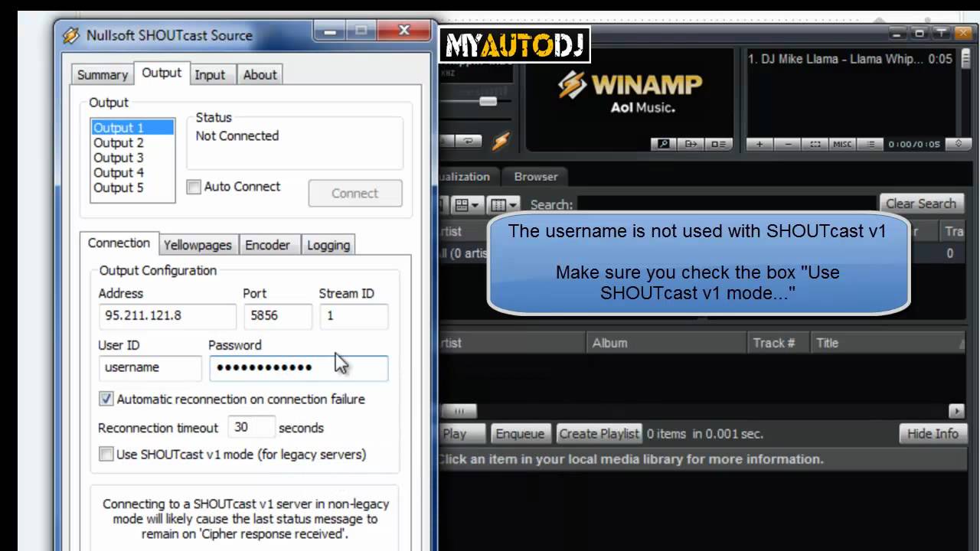Screen dimensions: 980x551
Task: Select Output 2 in the list
Action: coord(132,142)
